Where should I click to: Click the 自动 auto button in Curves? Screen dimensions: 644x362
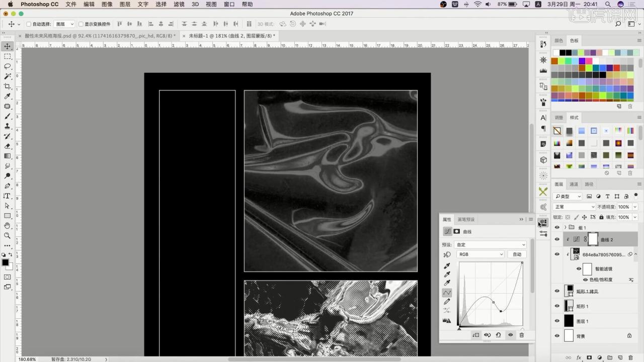click(x=517, y=254)
